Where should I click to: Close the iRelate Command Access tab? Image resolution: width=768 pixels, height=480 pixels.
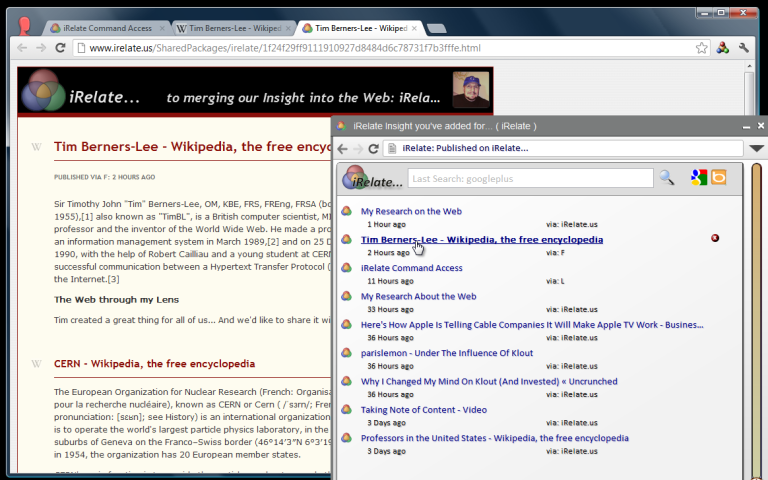pos(162,28)
